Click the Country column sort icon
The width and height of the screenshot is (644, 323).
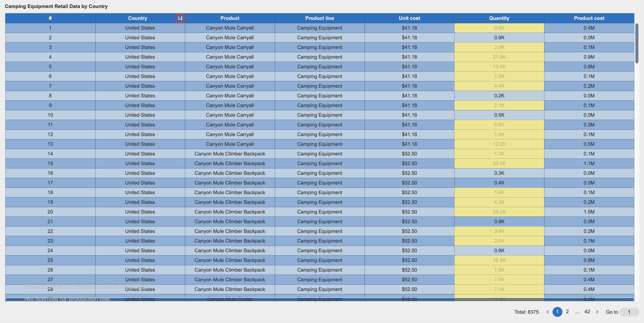pos(180,18)
